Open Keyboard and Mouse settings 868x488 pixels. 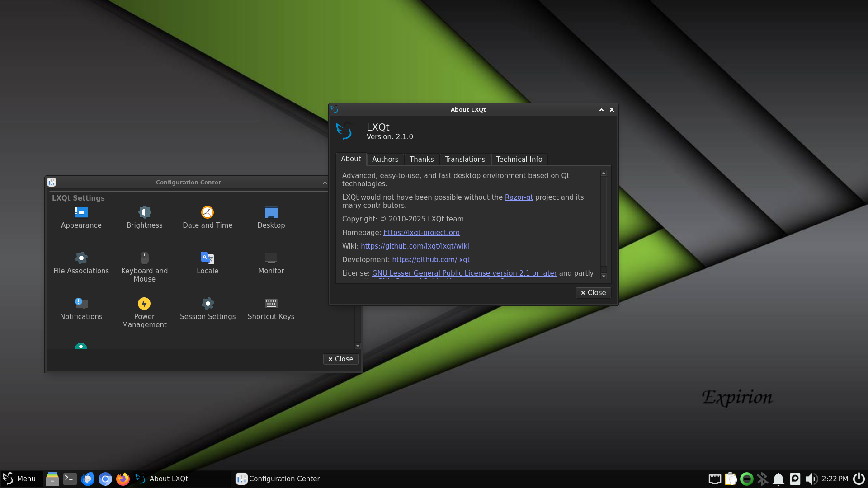click(x=144, y=267)
